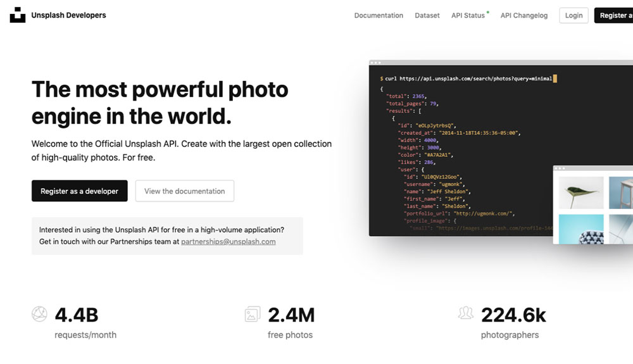Screen dimensions: 633x364
Task: Click the "created_at" line in JSON output
Action: [459, 133]
